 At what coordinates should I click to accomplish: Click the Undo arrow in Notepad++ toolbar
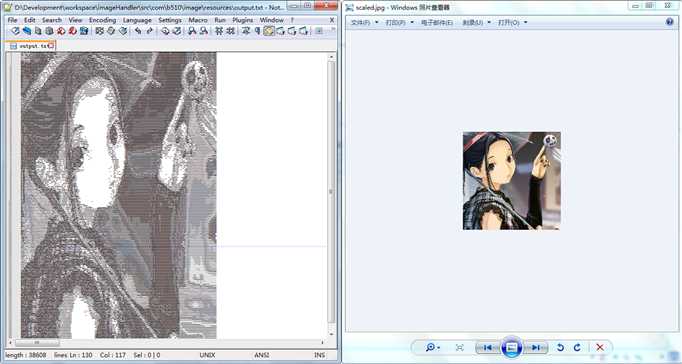click(138, 30)
